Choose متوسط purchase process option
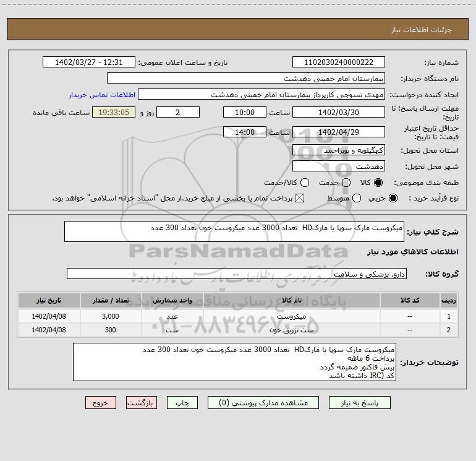Screen dimensions: 476x461 pyautogui.click(x=357, y=198)
